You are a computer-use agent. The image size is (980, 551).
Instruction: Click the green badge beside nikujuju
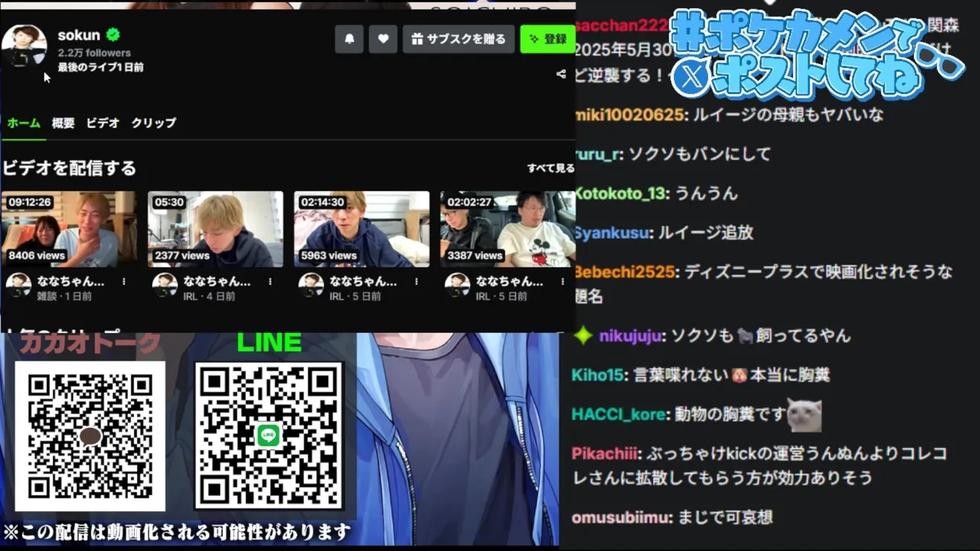tap(583, 335)
